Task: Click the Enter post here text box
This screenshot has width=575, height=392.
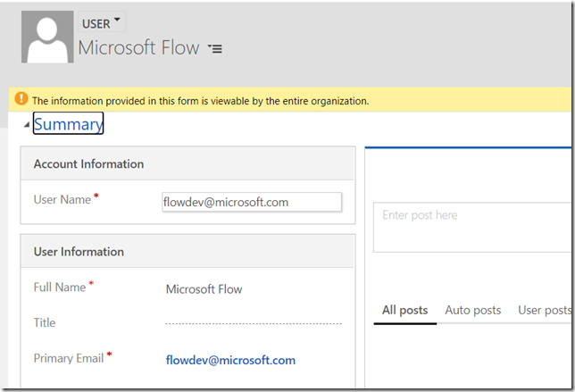Action: point(472,227)
